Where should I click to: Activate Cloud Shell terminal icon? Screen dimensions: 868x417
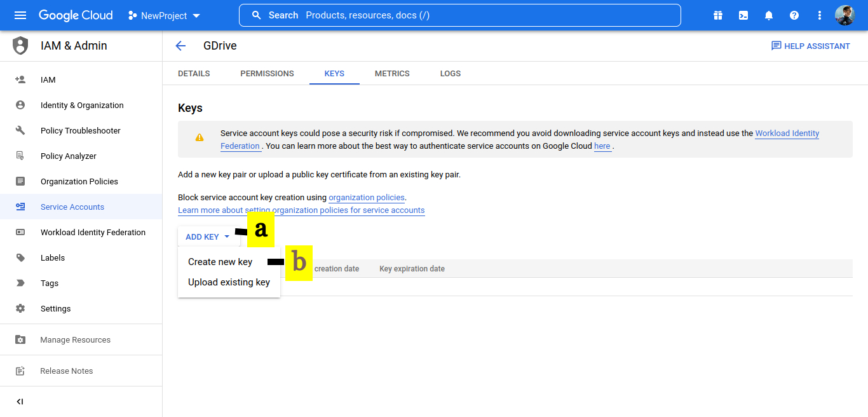click(x=743, y=15)
